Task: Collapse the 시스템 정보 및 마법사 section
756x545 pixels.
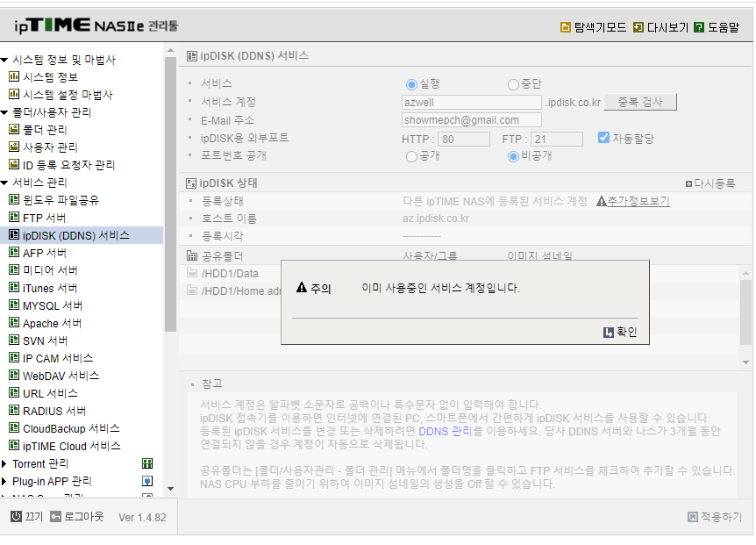Action: click(4, 60)
